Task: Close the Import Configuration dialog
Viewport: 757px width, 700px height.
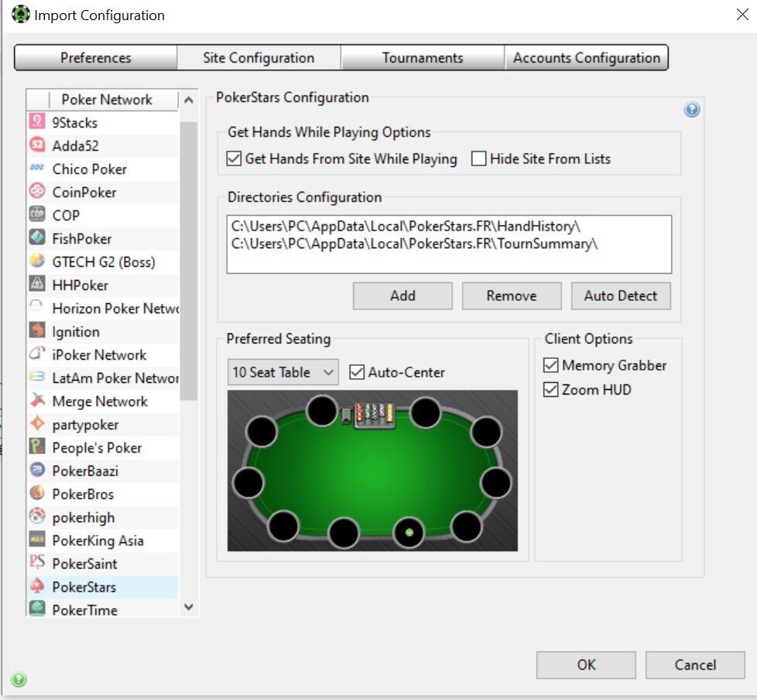Action: [x=742, y=15]
